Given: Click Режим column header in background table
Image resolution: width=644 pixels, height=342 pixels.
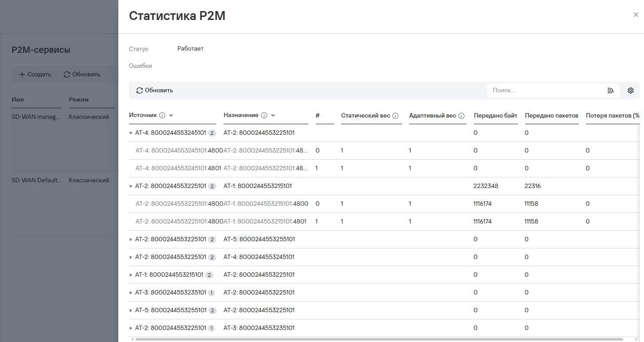Looking at the screenshot, I should click(x=79, y=99).
